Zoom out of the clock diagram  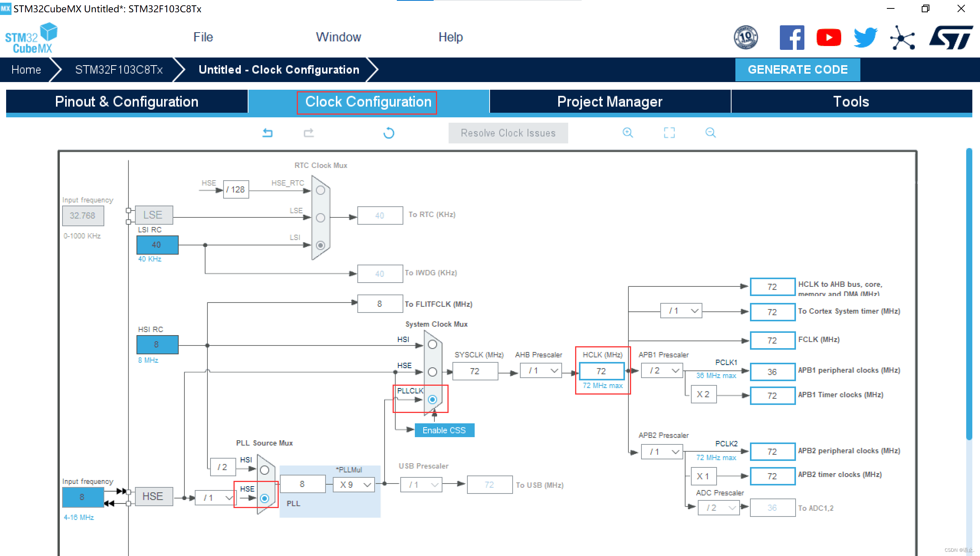[x=710, y=133]
